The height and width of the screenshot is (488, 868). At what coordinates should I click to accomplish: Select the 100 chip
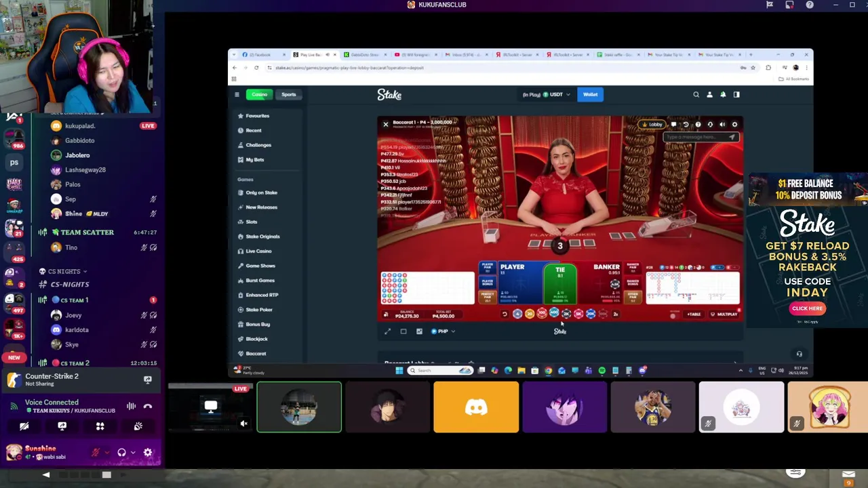[x=542, y=313]
